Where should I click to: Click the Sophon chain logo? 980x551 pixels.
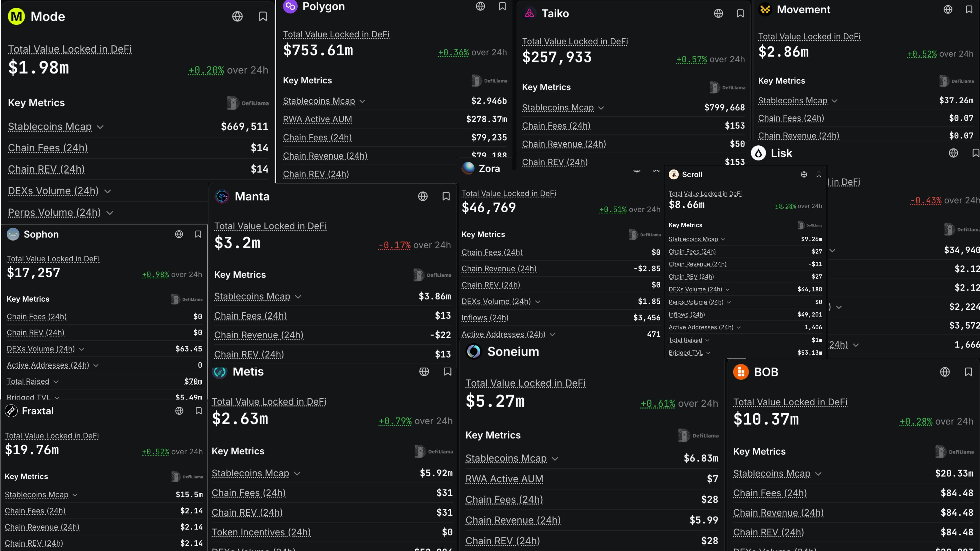13,234
